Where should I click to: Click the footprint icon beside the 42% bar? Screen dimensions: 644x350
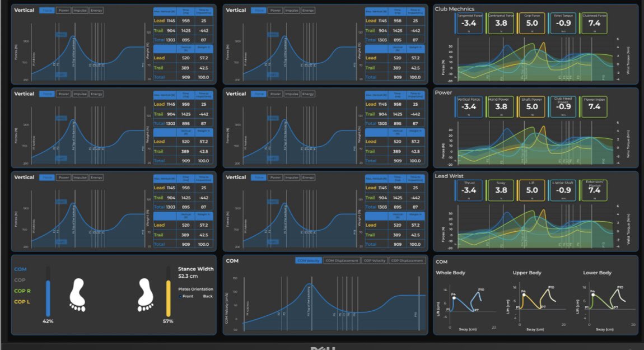click(x=77, y=295)
